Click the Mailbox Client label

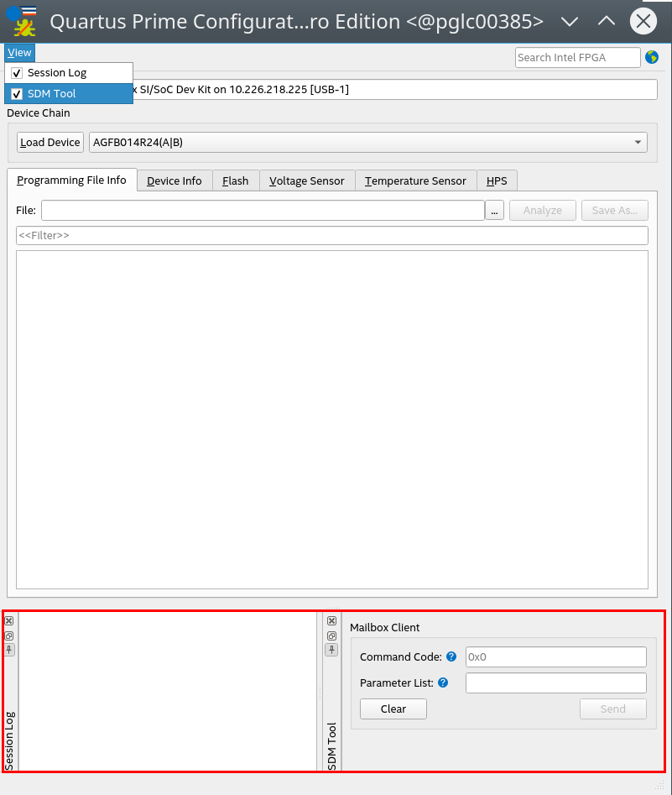(x=384, y=628)
